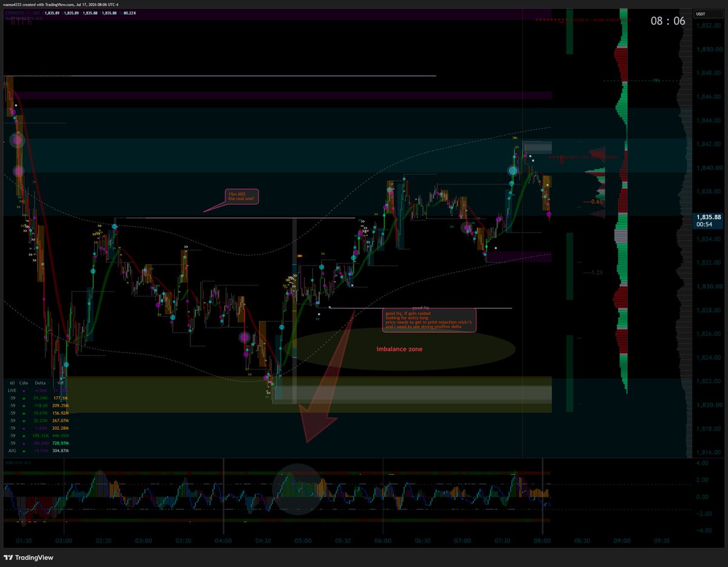728x567 pixels.
Task: Click the 08:00 time axis label
Action: pos(542,540)
